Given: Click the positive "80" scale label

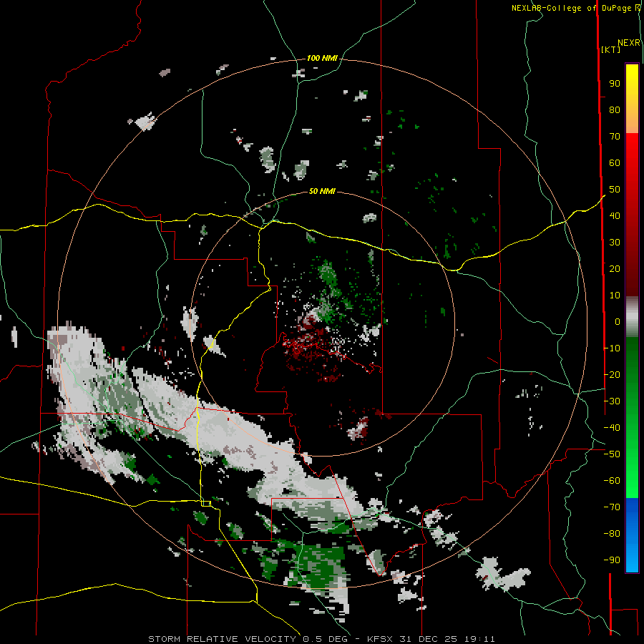Looking at the screenshot, I should click(615, 110).
